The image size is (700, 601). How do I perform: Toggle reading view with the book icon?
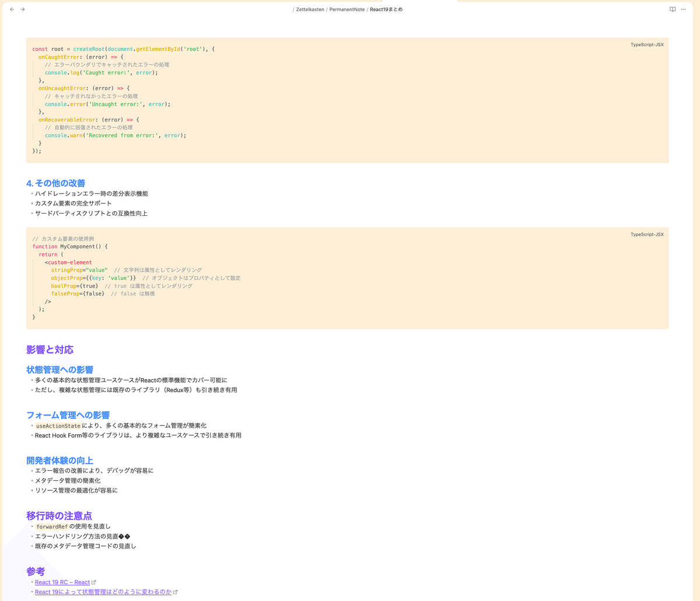673,9
